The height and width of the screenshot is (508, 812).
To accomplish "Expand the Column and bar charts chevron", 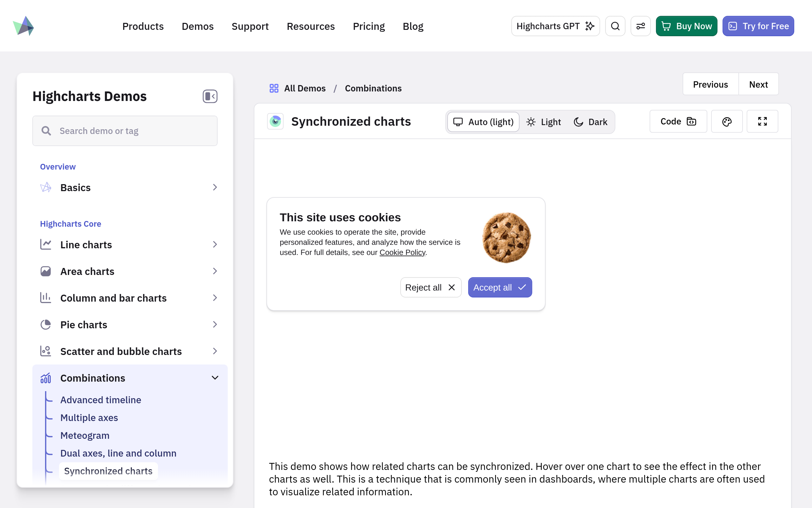I will pyautogui.click(x=215, y=298).
